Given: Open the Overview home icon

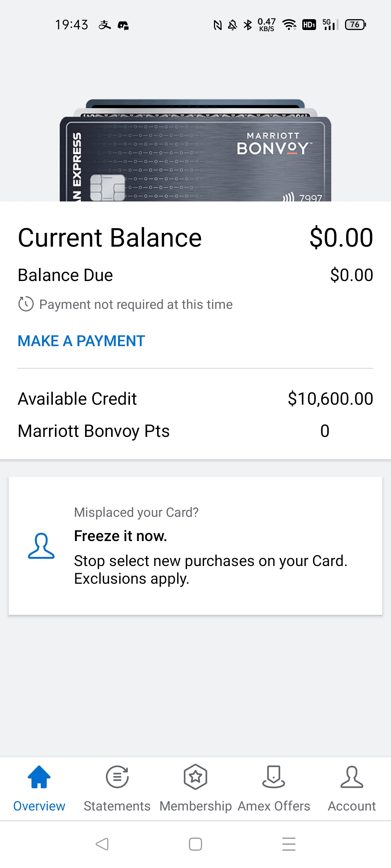Looking at the screenshot, I should click(x=39, y=776).
